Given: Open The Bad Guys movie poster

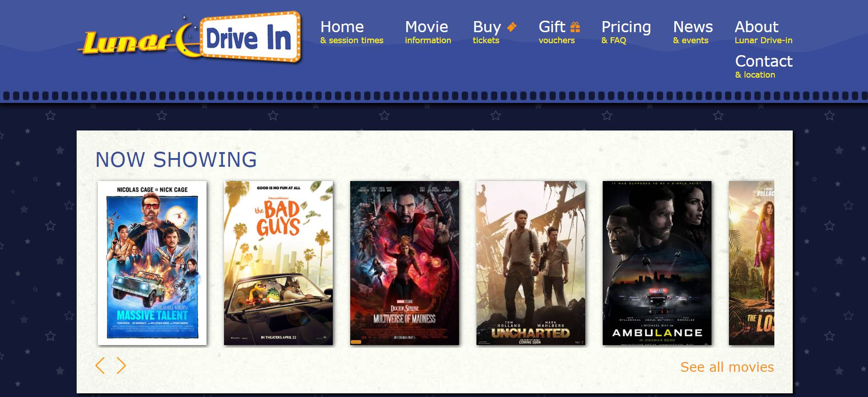Looking at the screenshot, I should point(278,263).
